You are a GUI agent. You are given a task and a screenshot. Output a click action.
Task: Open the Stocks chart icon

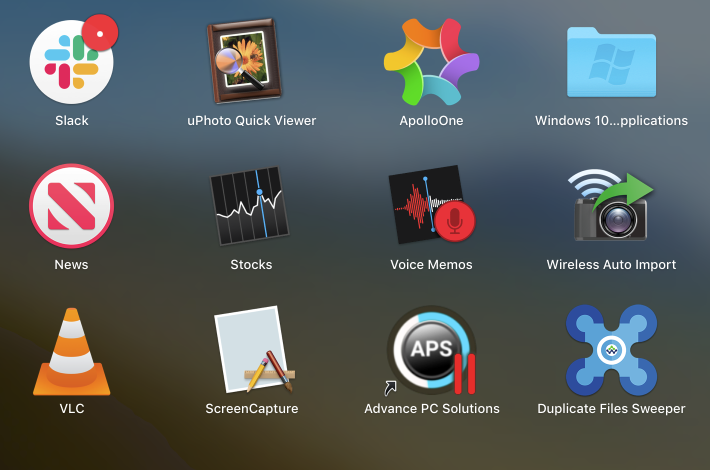tap(249, 206)
